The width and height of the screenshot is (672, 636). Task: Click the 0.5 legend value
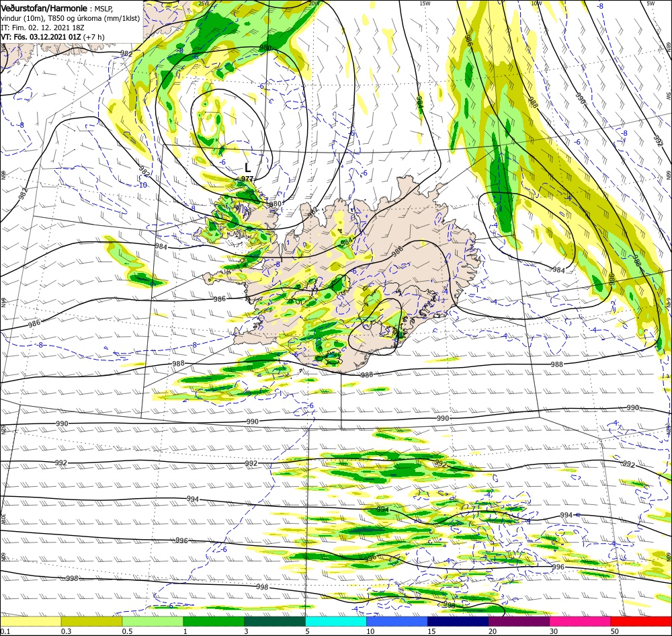pyautogui.click(x=127, y=631)
